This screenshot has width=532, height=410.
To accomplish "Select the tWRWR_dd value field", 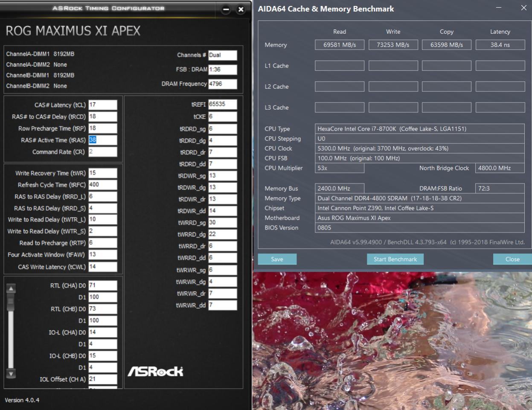I will point(223,305).
